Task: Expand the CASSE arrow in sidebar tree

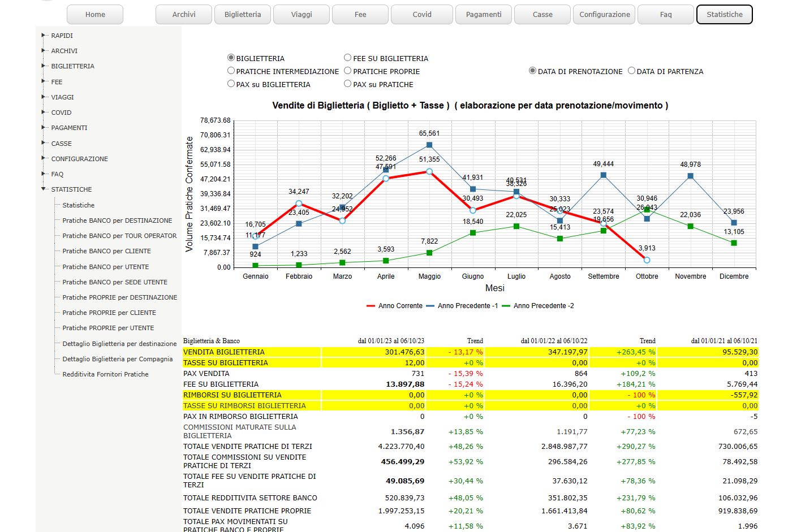Action: (44, 143)
